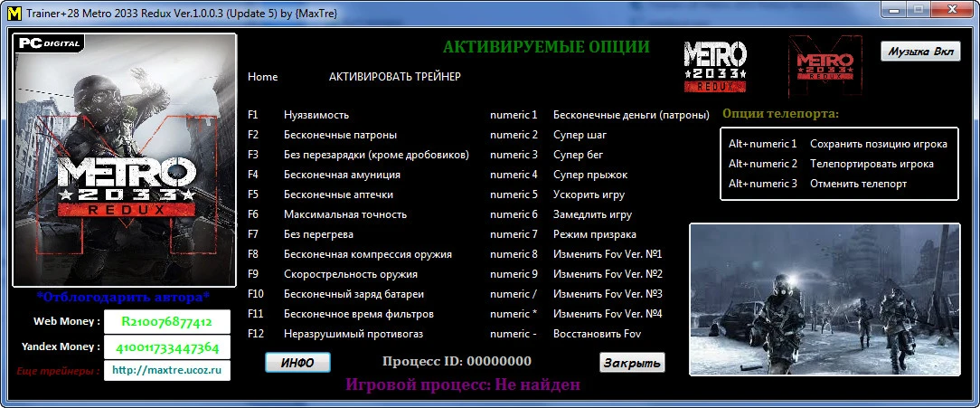The image size is (980, 408).
Task: Select the Без перегрева option
Action: tap(319, 234)
